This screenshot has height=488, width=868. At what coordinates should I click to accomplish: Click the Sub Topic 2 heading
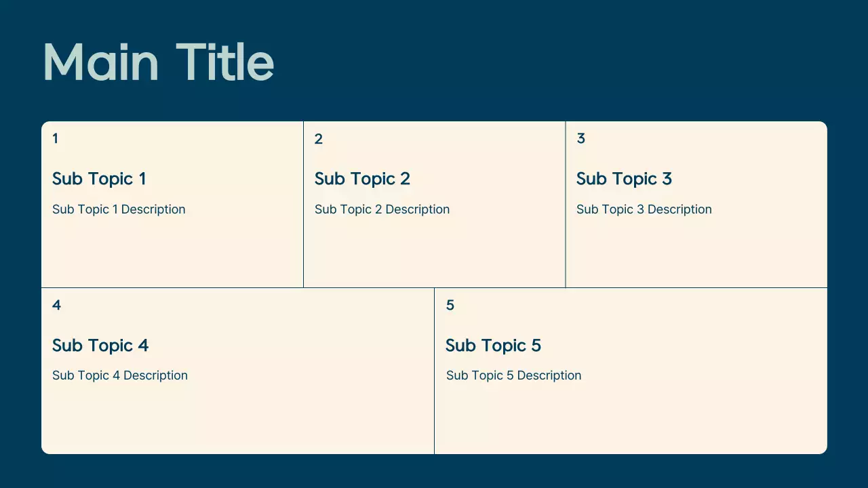(362, 179)
